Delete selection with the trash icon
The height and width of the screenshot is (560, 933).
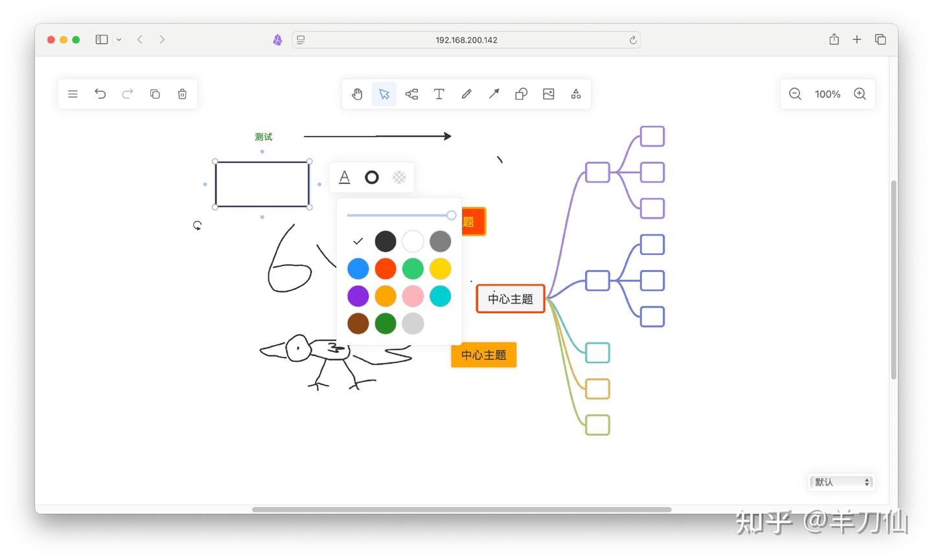coord(182,94)
